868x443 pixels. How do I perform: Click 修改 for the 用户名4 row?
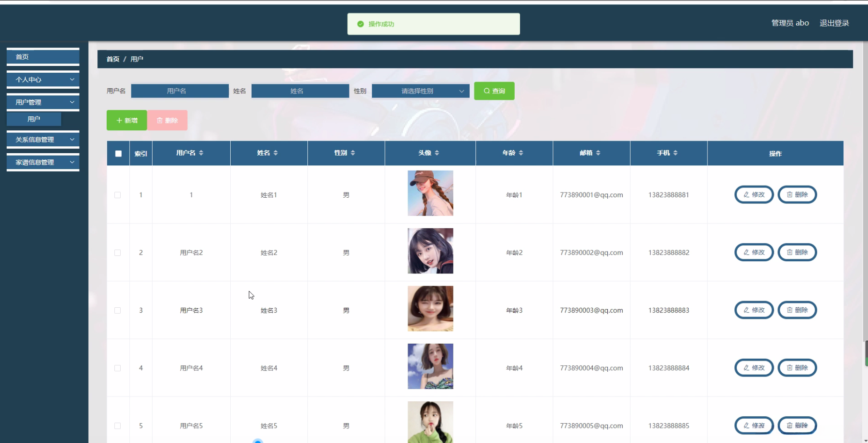tap(754, 368)
